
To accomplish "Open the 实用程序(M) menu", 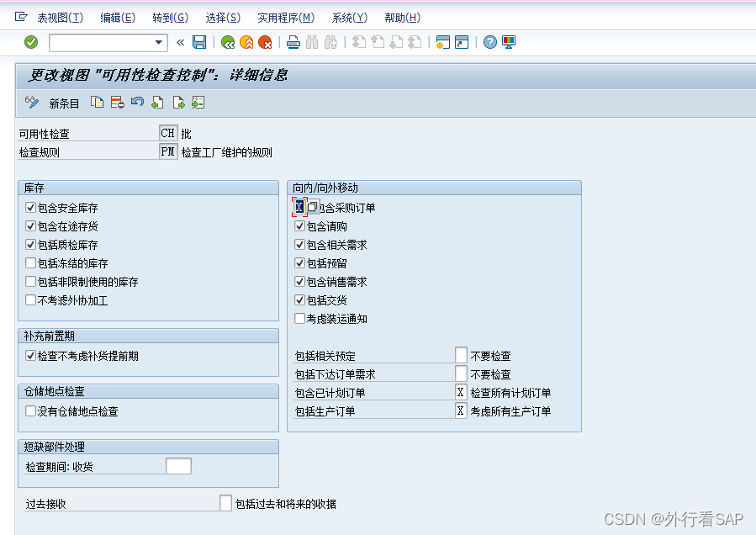I will pyautogui.click(x=286, y=18).
